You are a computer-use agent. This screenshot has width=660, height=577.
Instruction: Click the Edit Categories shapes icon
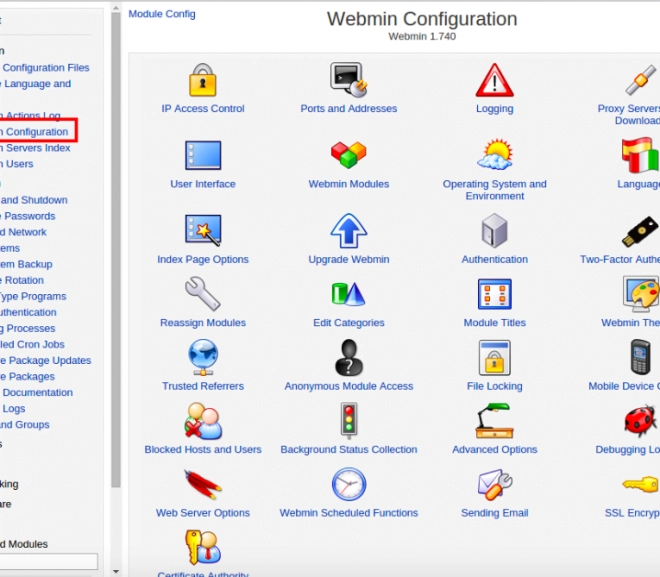[349, 294]
